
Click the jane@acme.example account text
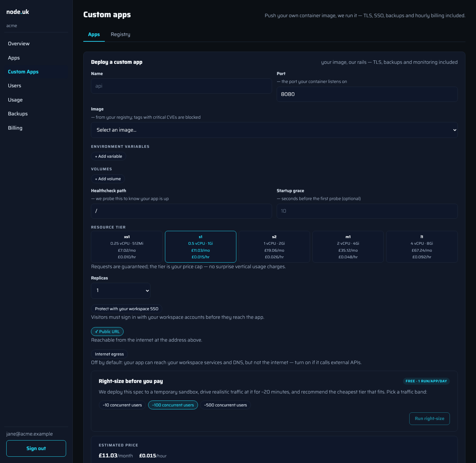tap(29, 434)
